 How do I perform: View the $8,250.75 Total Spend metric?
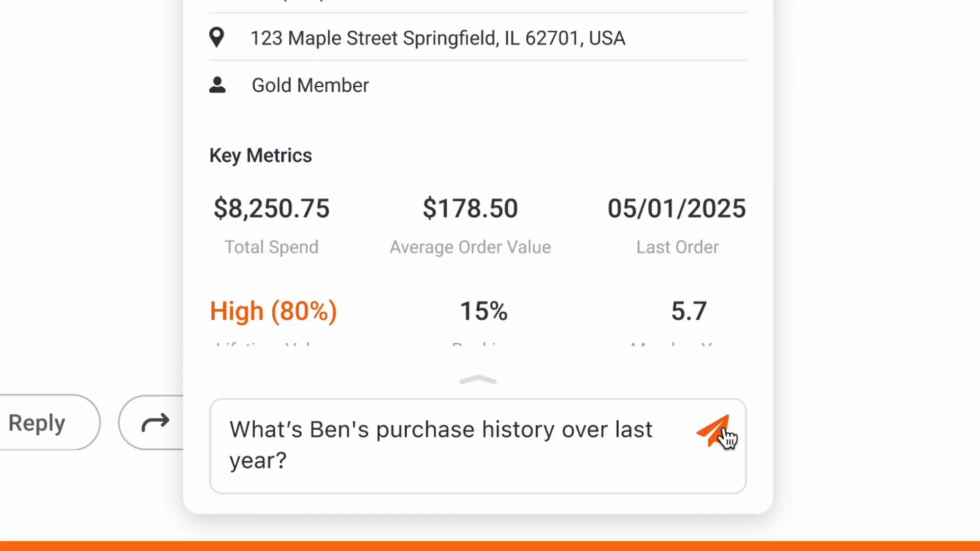point(272,209)
